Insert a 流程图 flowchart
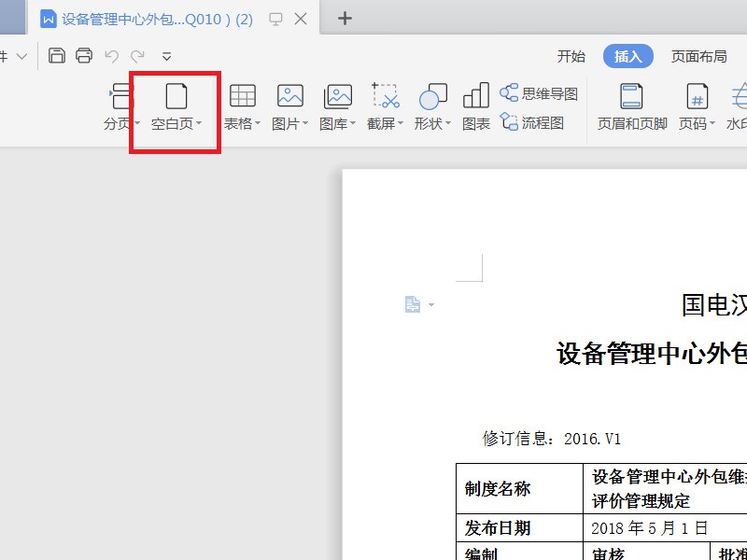The height and width of the screenshot is (560, 747). tap(531, 123)
